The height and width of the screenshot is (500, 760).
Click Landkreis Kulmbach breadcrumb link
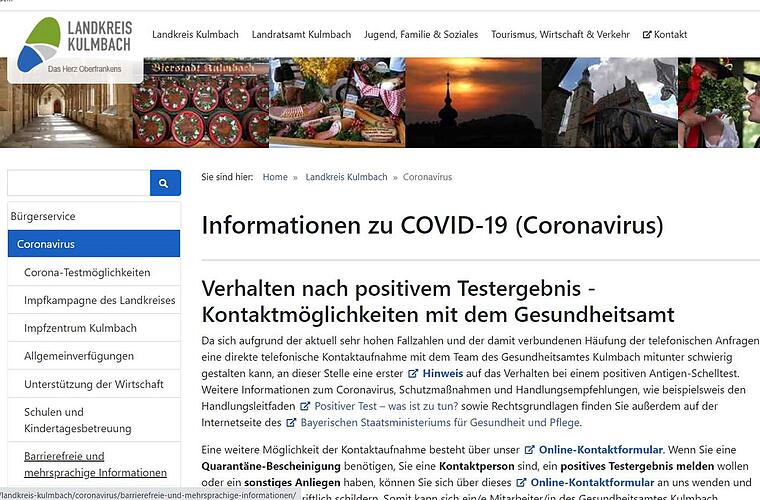pos(347,177)
